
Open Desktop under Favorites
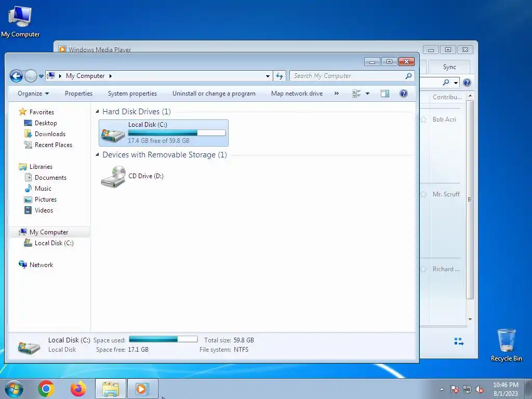point(46,123)
